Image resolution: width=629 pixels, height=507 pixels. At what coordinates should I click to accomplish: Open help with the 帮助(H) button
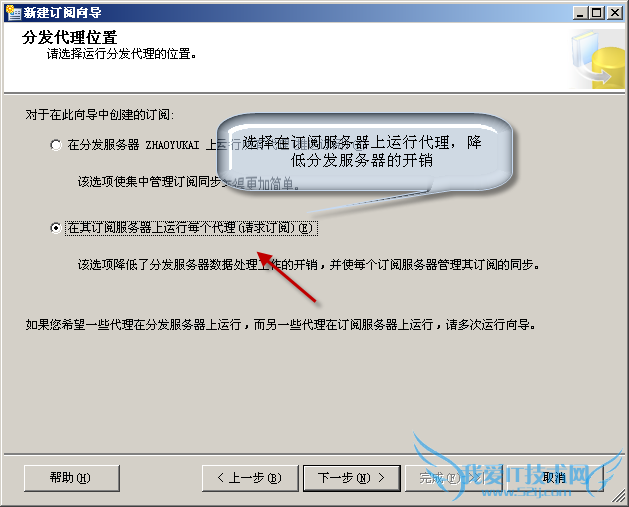tap(72, 478)
